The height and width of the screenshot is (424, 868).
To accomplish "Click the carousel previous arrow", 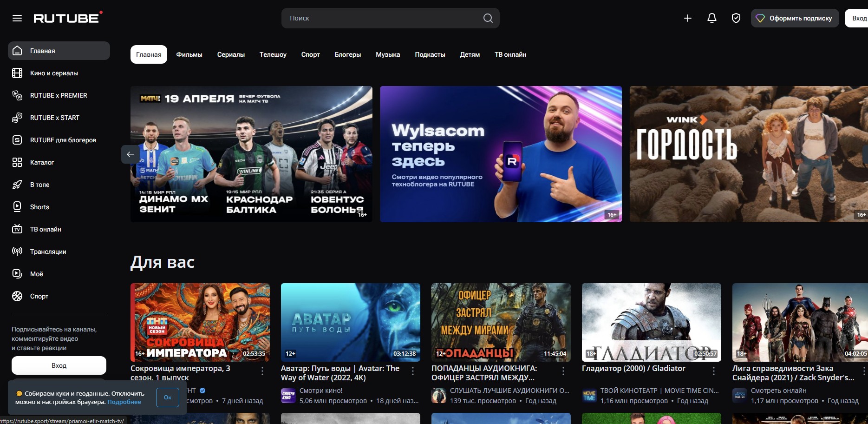I will 131,154.
